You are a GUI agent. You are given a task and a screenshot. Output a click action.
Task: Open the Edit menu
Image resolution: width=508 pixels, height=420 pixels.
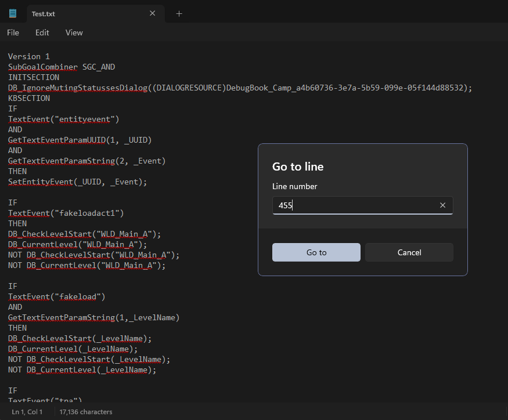[42, 32]
